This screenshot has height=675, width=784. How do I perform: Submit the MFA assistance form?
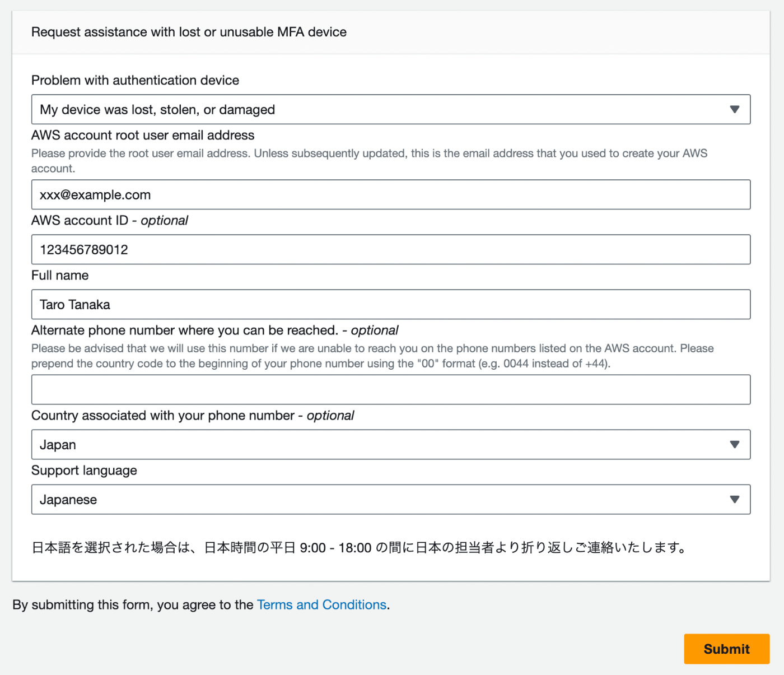(x=726, y=649)
